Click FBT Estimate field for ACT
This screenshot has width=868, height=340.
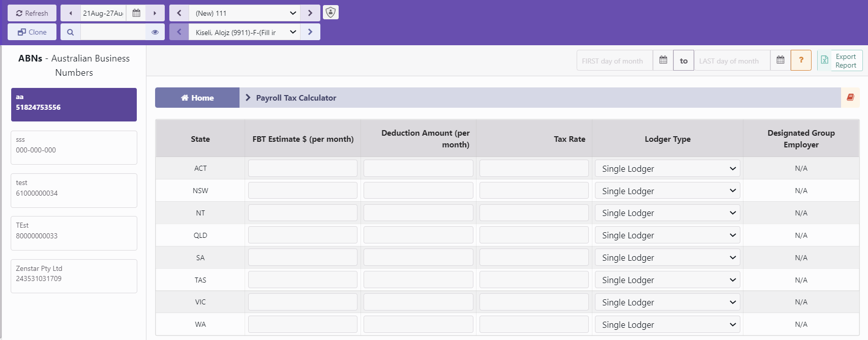point(303,168)
